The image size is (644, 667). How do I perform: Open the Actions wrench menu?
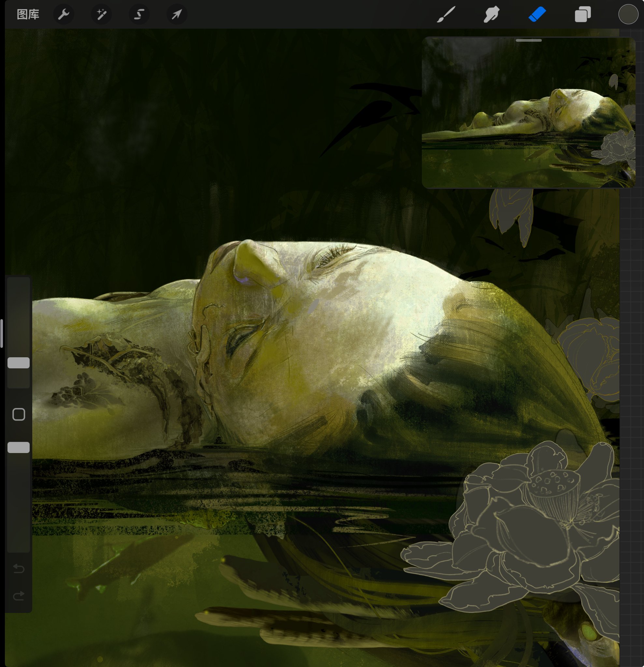(x=63, y=14)
